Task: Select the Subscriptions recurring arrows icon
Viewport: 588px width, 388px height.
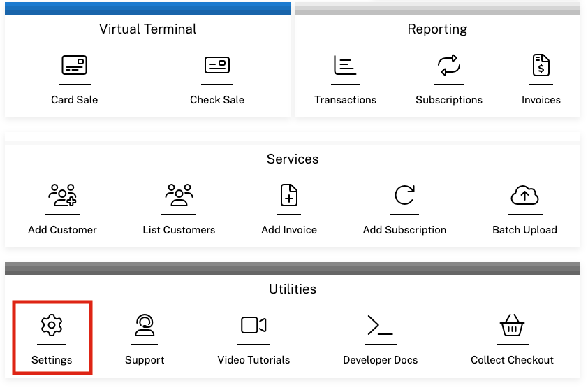Action: click(x=449, y=66)
